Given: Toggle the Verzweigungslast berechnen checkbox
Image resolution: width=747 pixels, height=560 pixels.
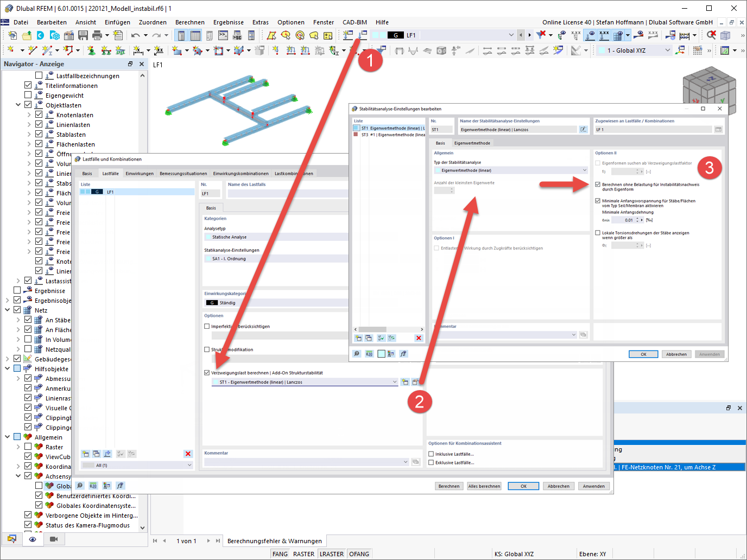Looking at the screenshot, I should [x=207, y=373].
